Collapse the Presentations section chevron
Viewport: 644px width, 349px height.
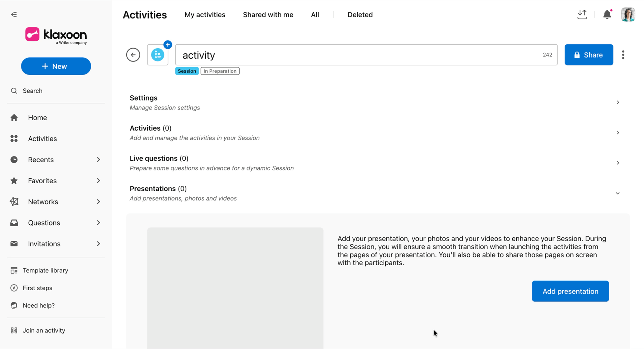pyautogui.click(x=618, y=193)
